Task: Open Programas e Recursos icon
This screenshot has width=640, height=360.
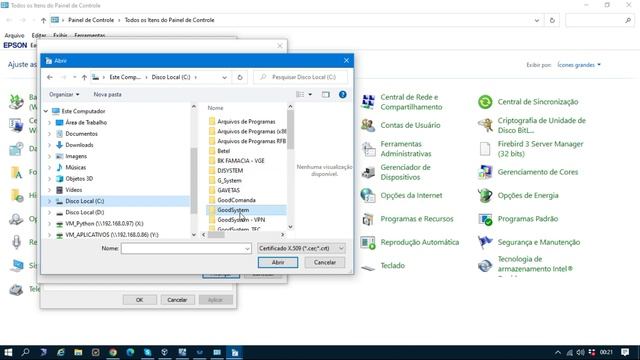Action: click(x=368, y=219)
